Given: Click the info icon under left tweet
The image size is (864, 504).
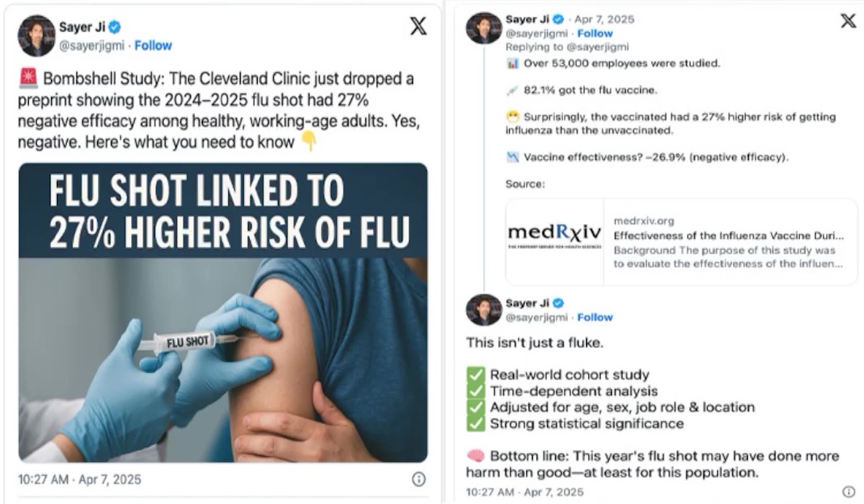Looking at the screenshot, I should (x=418, y=479).
